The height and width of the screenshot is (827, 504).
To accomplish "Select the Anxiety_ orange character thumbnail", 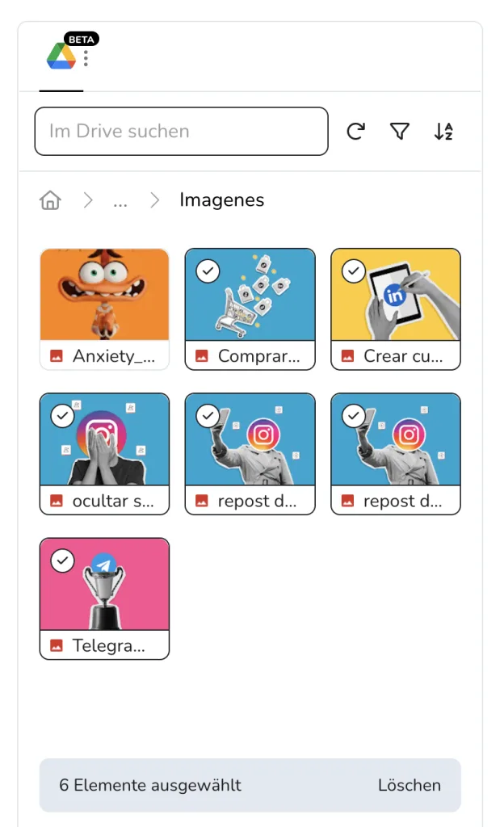I will (104, 295).
